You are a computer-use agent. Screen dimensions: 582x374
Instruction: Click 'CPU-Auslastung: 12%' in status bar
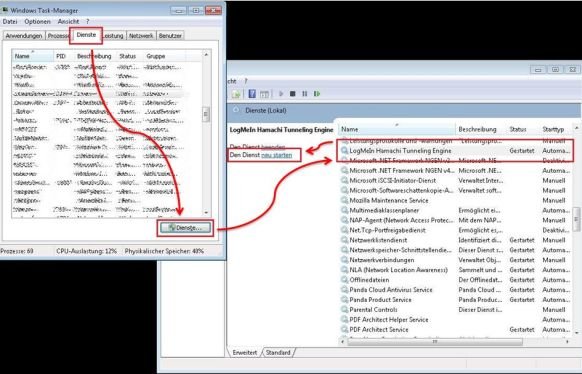[86, 251]
